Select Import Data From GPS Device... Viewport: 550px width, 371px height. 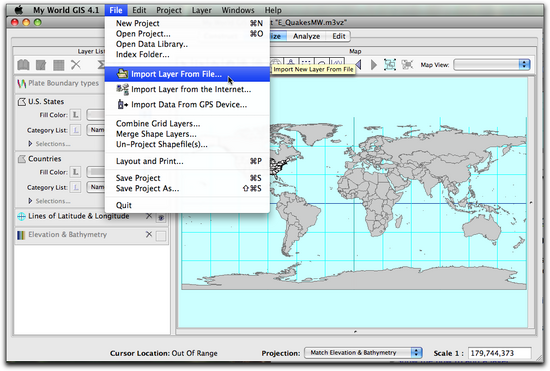pyautogui.click(x=188, y=104)
